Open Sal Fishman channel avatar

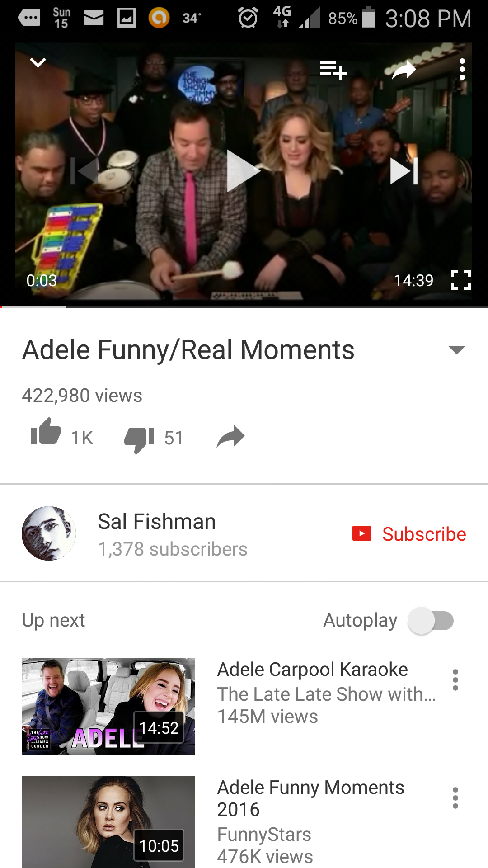click(49, 533)
